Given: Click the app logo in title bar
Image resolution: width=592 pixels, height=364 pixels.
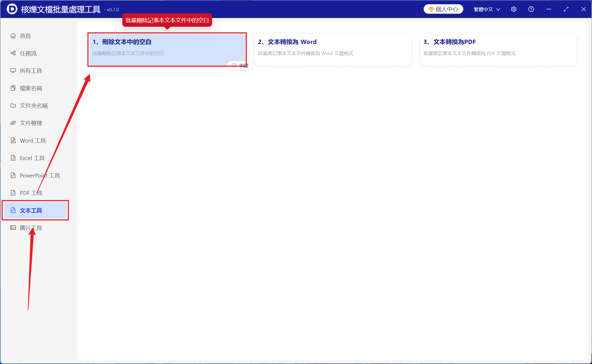Looking at the screenshot, I should pos(12,9).
